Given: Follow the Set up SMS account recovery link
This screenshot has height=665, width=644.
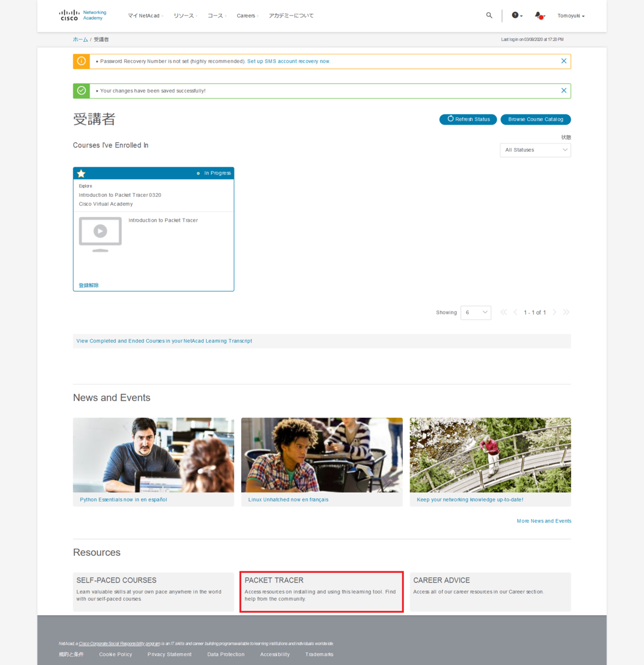Looking at the screenshot, I should click(288, 61).
